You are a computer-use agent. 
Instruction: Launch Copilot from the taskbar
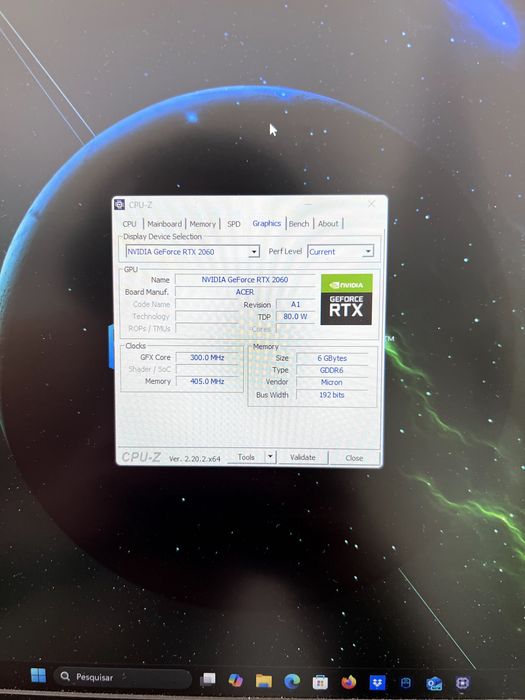(x=235, y=680)
